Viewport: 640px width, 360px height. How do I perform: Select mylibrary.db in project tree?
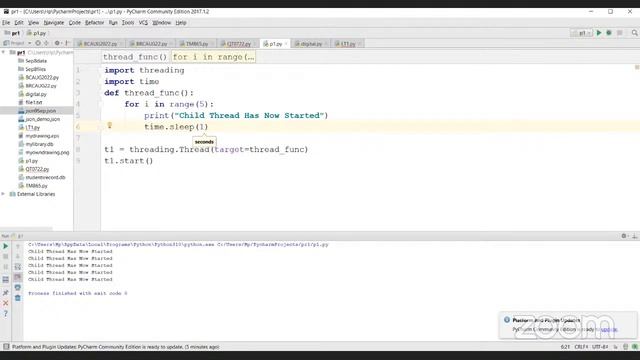pyautogui.click(x=39, y=144)
